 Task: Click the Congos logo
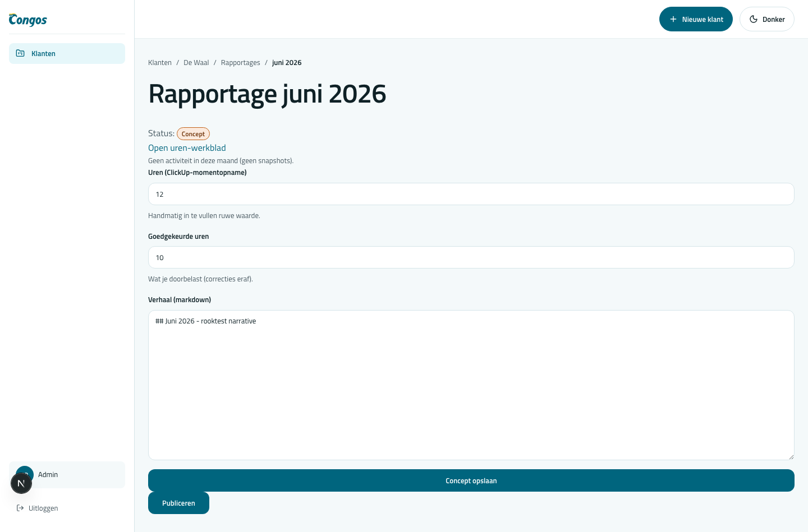28,20
